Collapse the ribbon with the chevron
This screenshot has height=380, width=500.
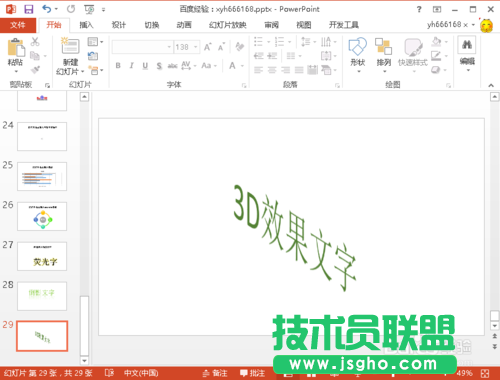pos(491,85)
